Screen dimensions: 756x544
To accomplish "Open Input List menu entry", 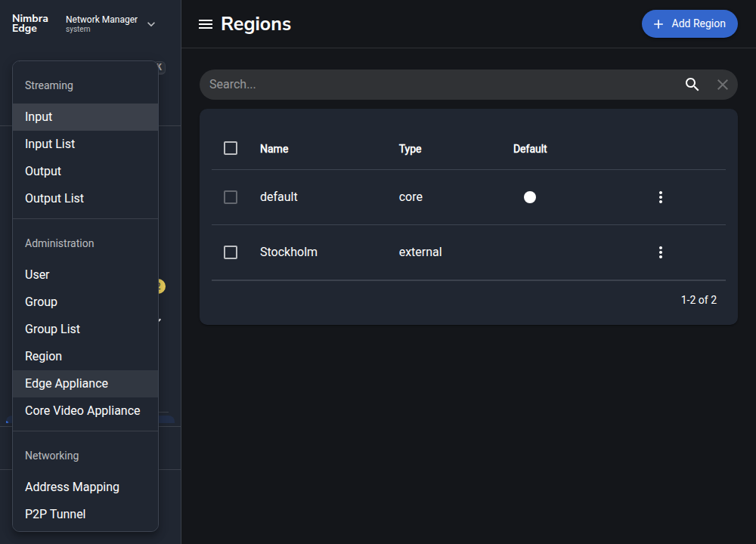I will 85,144.
